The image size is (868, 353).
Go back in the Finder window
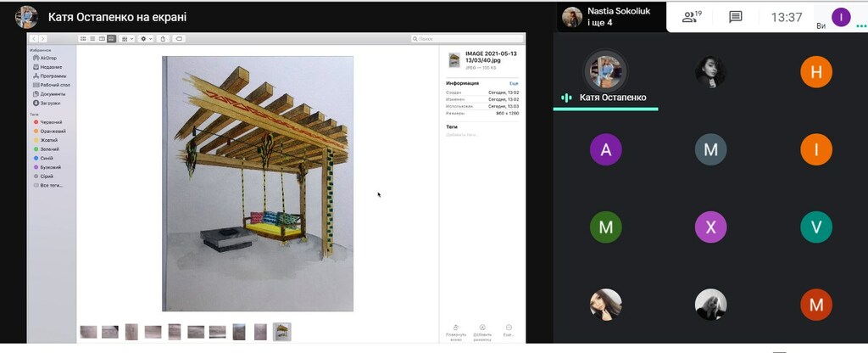point(34,39)
